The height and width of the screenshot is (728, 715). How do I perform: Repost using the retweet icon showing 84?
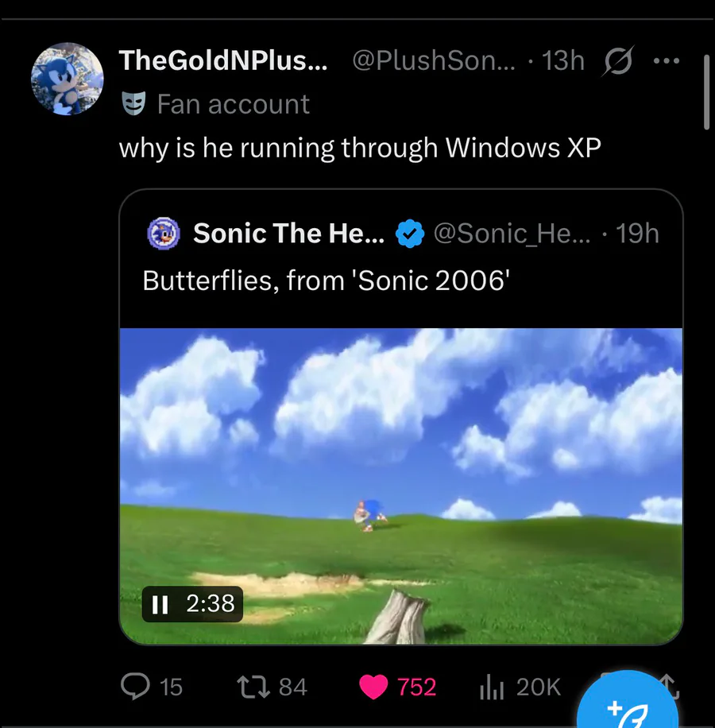pos(255,686)
